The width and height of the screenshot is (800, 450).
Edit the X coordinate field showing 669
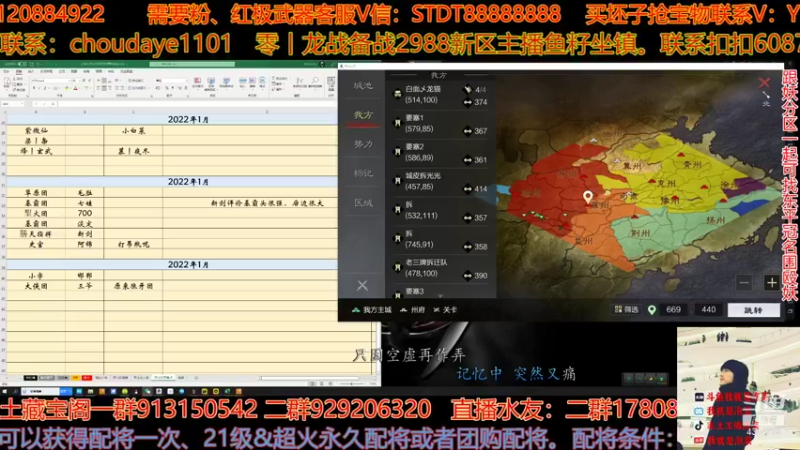pyautogui.click(x=673, y=310)
